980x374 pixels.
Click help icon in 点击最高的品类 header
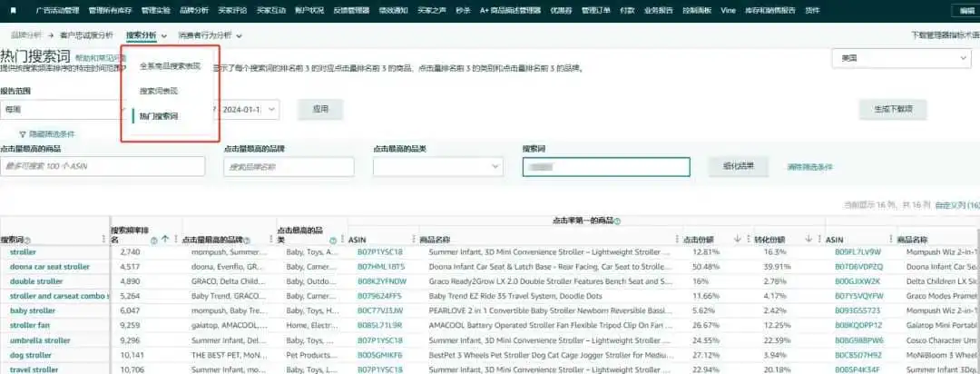[x=333, y=240]
